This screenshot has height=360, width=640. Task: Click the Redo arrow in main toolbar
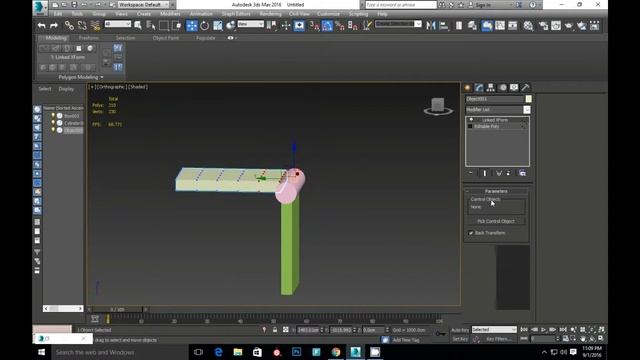[x=54, y=26]
